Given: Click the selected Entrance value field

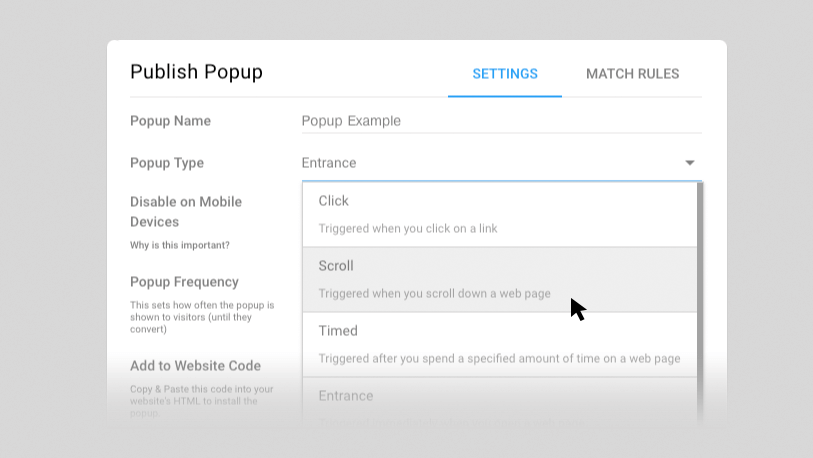Looking at the screenshot, I should pos(501,163).
